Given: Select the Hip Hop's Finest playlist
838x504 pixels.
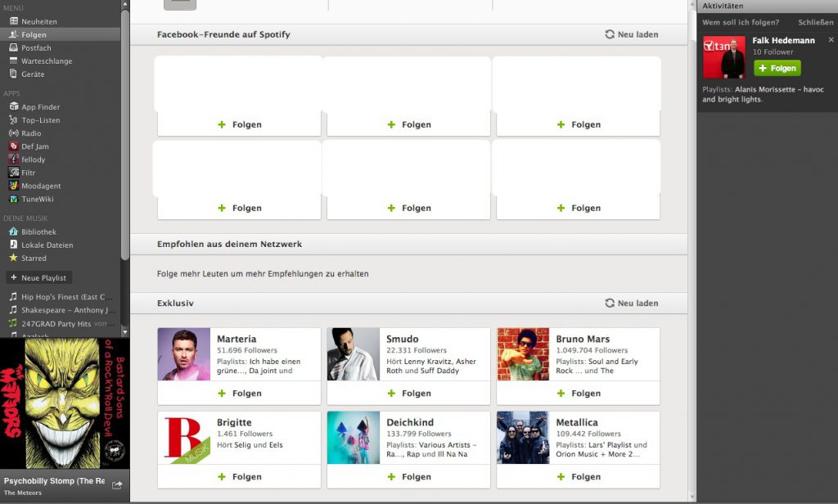Looking at the screenshot, I should (62, 297).
